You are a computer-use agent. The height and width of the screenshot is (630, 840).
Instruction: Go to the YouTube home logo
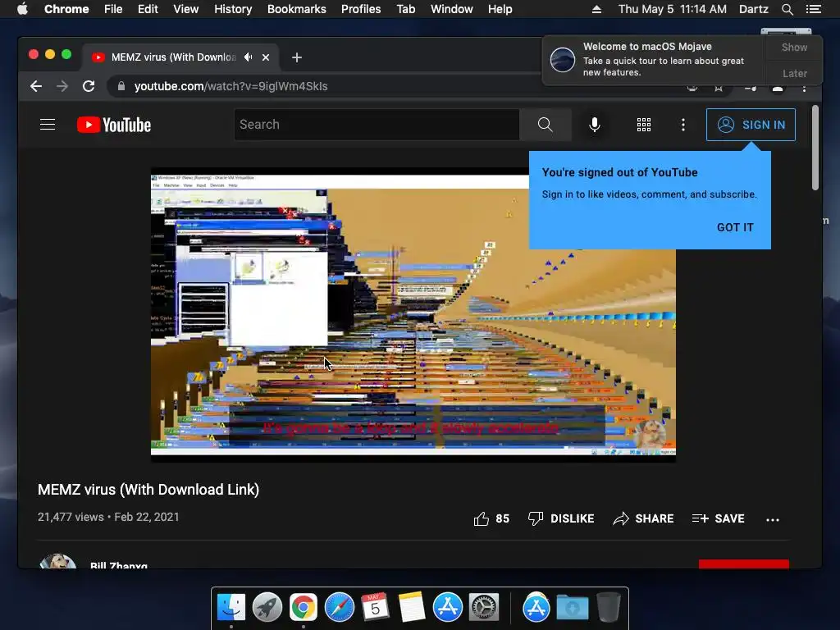pos(114,125)
